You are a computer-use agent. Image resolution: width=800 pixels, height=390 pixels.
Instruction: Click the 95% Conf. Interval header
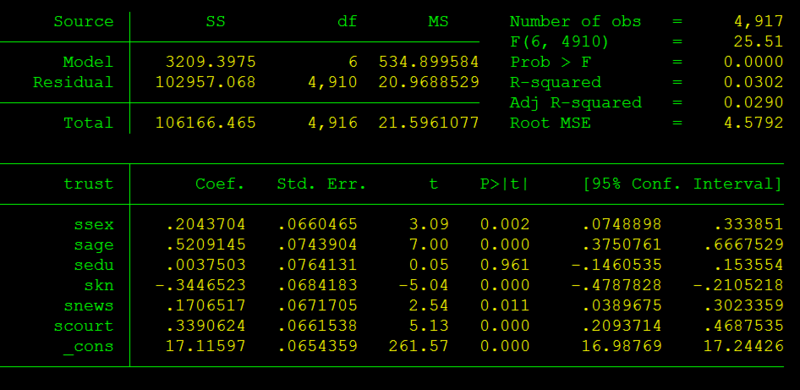(682, 184)
